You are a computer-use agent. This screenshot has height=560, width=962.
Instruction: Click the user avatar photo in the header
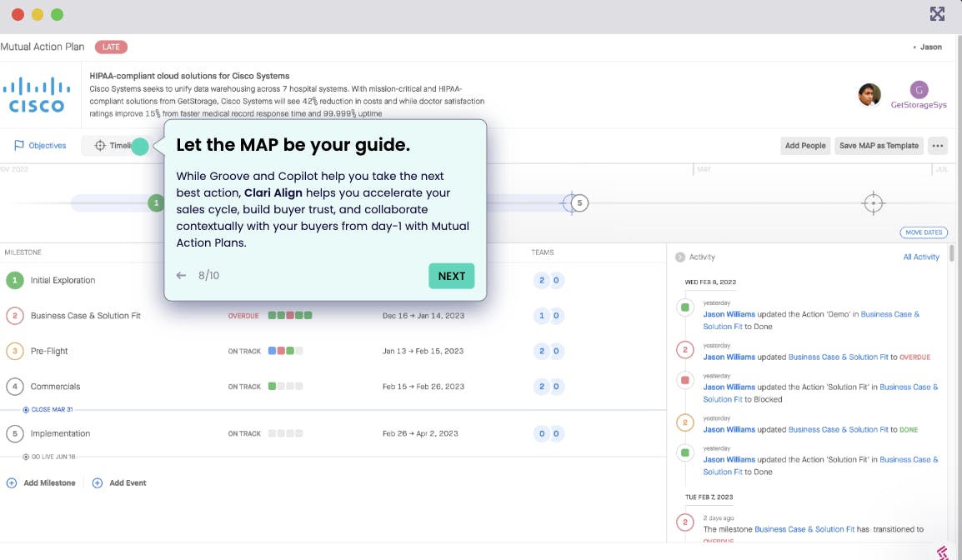(x=869, y=95)
